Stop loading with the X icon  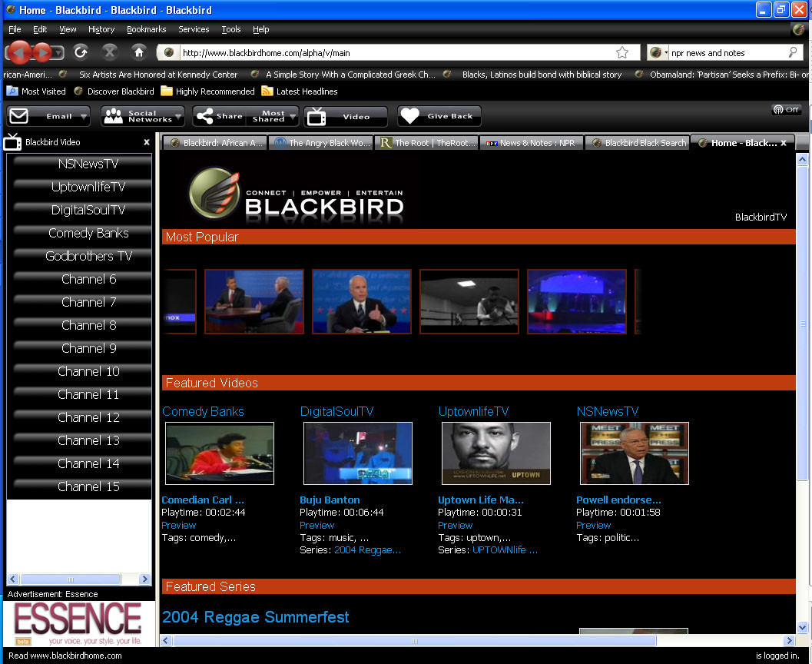pos(109,51)
